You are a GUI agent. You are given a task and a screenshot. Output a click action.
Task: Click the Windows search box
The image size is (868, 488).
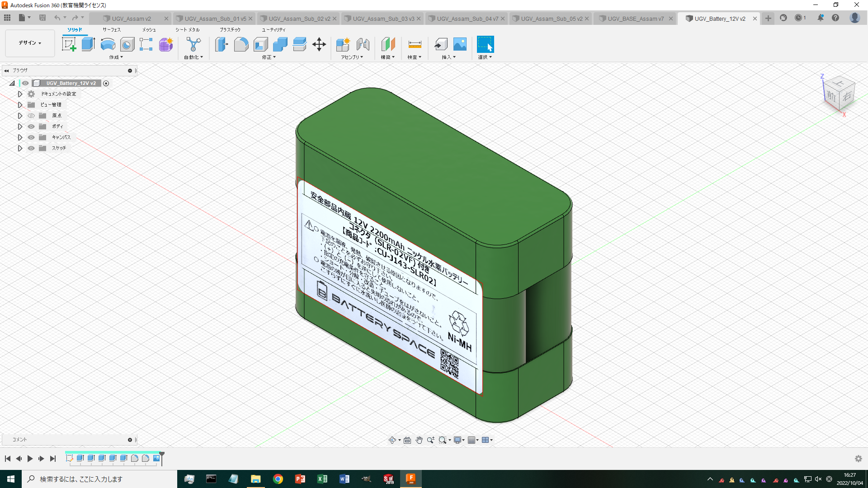[x=99, y=479]
